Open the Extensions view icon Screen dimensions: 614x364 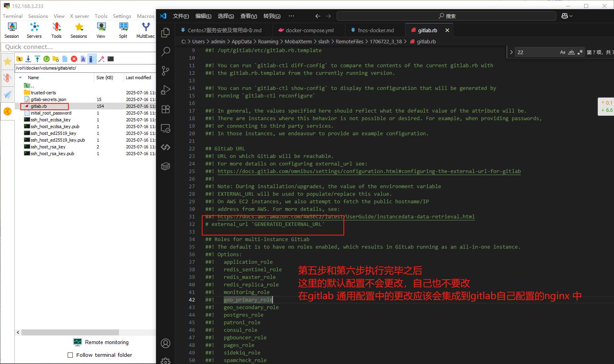pyautogui.click(x=166, y=109)
